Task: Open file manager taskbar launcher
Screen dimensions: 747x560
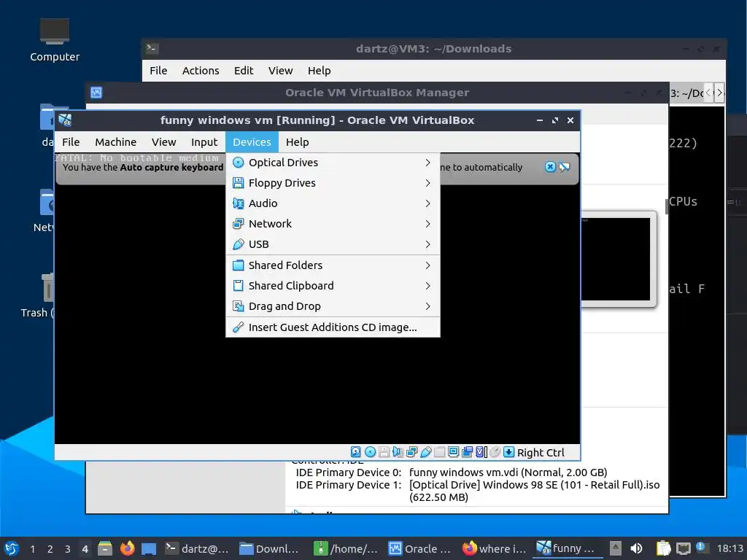Action: pos(105,548)
